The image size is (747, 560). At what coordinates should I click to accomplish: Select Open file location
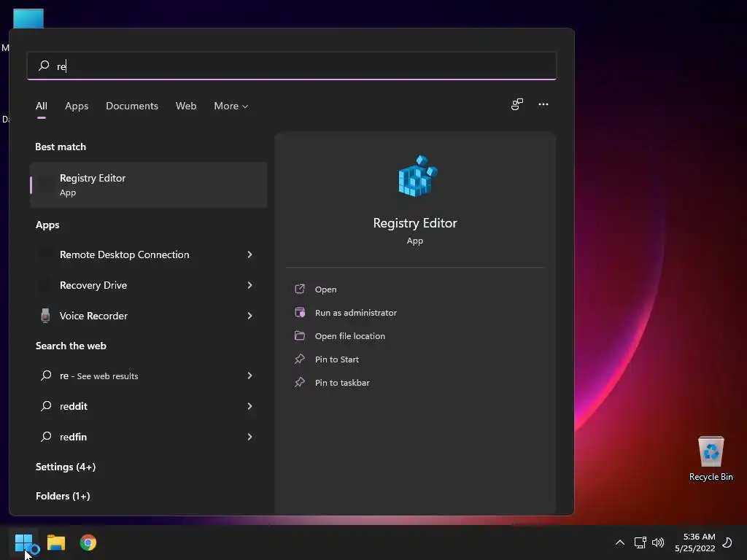coord(349,336)
